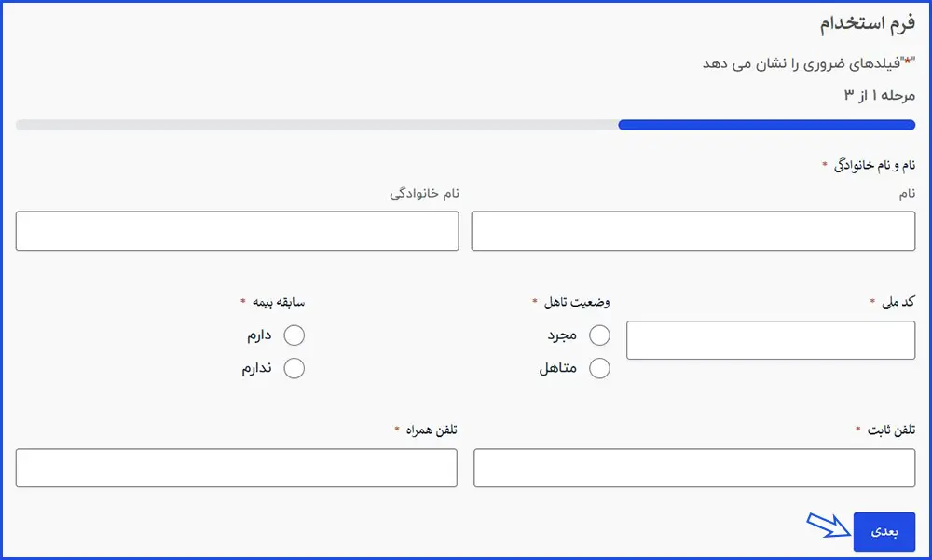Select the متاهل (married) radio button
Screen dimensions: 932x560
[x=600, y=368]
